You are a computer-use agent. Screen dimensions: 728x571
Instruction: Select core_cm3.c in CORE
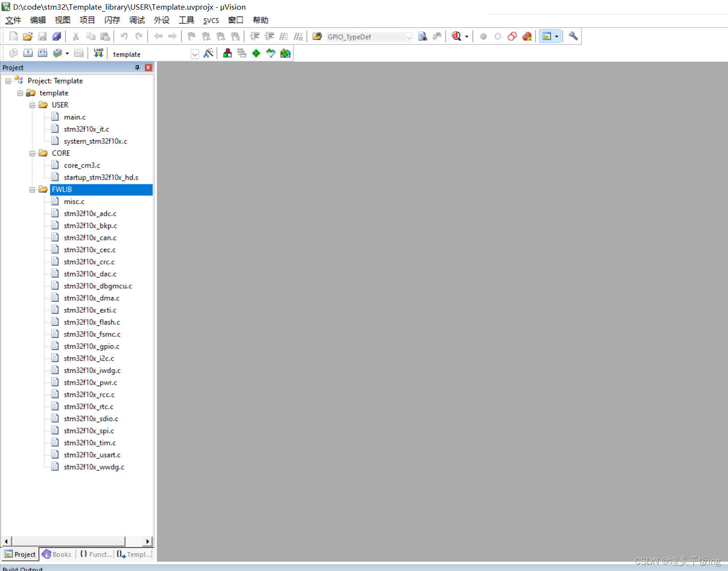(x=82, y=166)
